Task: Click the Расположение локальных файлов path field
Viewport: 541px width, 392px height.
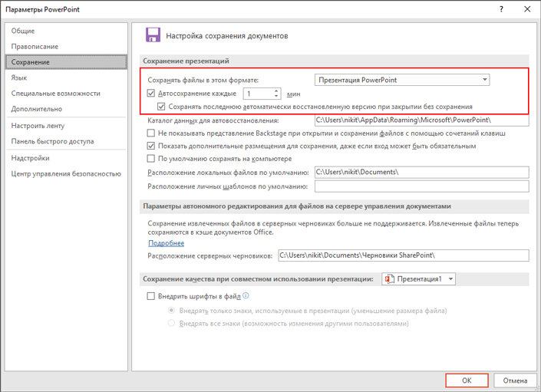Action: click(421, 172)
